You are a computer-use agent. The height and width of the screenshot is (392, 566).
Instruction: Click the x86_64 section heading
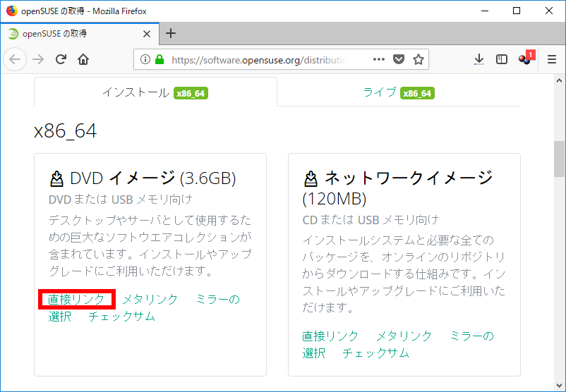pyautogui.click(x=66, y=130)
